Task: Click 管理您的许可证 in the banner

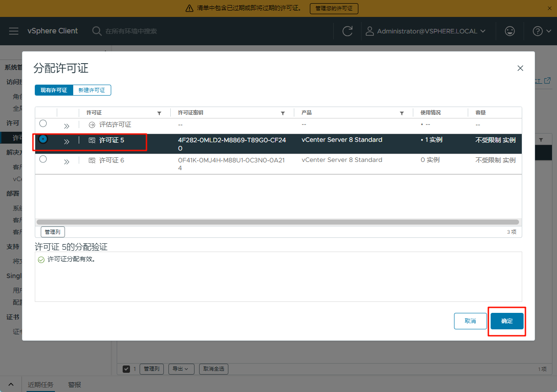Action: coord(334,9)
